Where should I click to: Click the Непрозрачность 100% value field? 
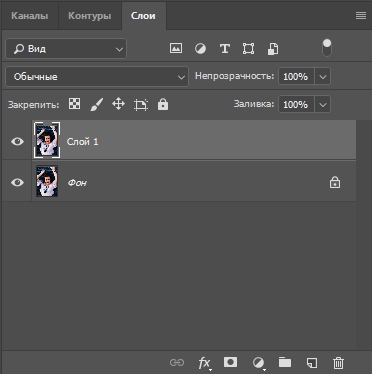296,76
